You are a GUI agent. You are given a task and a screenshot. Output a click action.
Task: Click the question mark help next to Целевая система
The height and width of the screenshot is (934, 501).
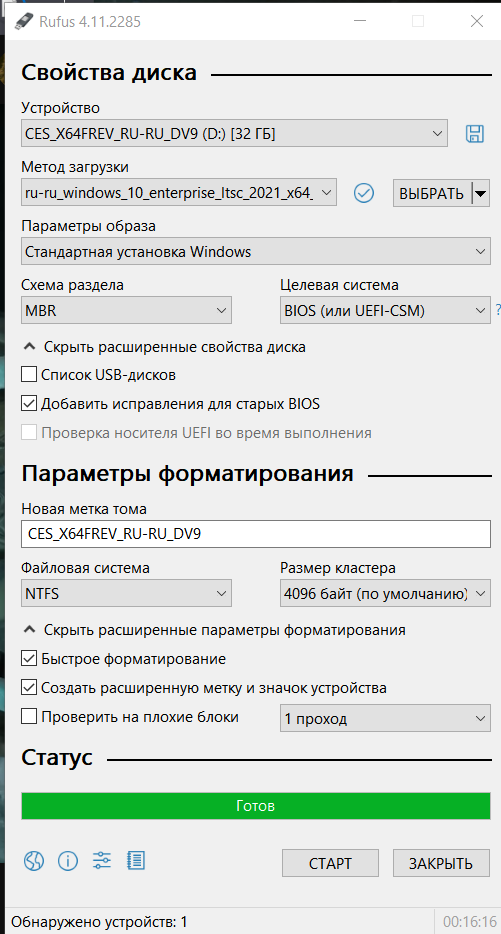coord(497,310)
